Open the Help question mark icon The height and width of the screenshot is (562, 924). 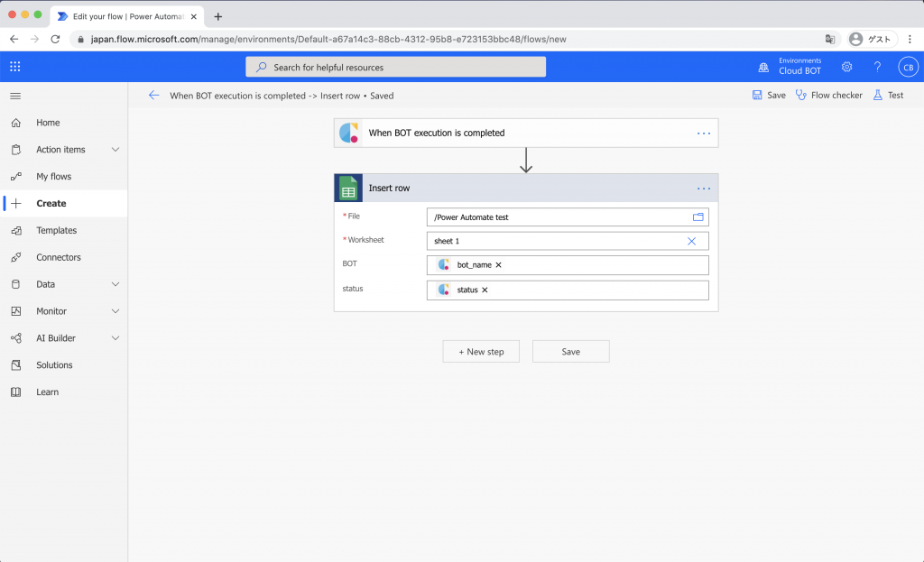pos(877,67)
